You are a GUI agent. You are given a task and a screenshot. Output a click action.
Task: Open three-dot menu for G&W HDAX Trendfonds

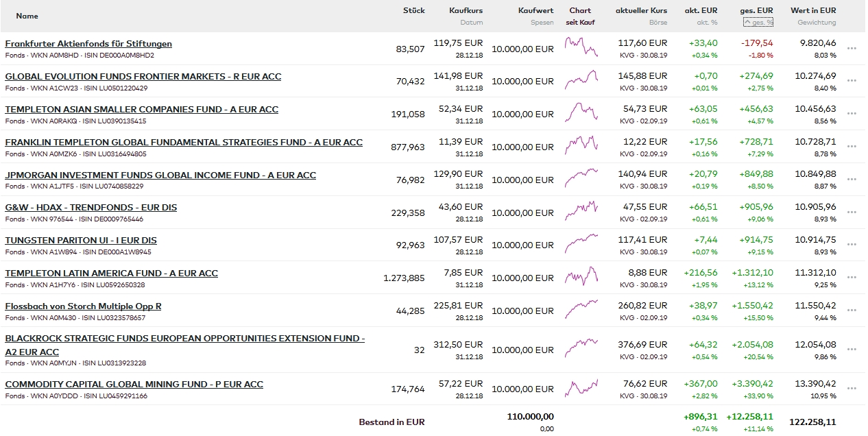point(852,213)
